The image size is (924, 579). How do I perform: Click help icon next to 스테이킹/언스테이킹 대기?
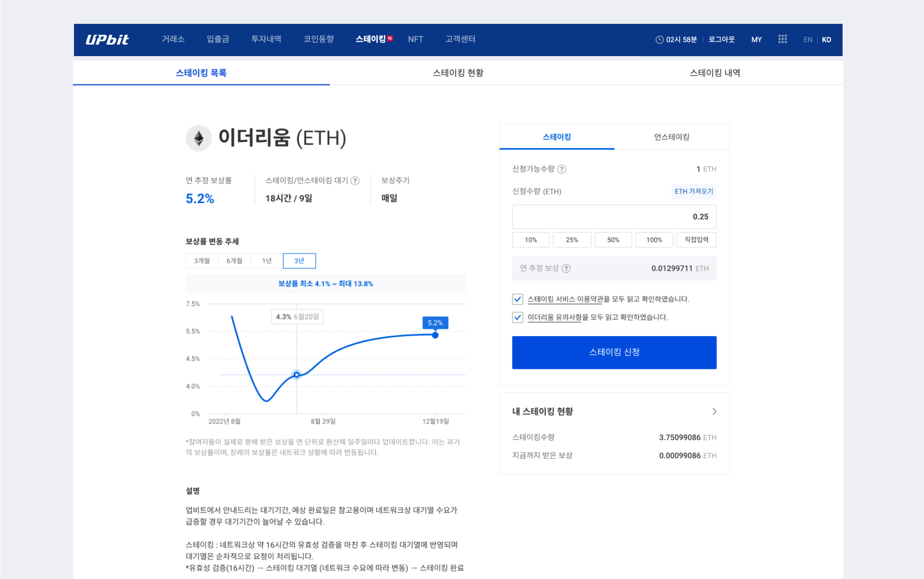coord(355,181)
